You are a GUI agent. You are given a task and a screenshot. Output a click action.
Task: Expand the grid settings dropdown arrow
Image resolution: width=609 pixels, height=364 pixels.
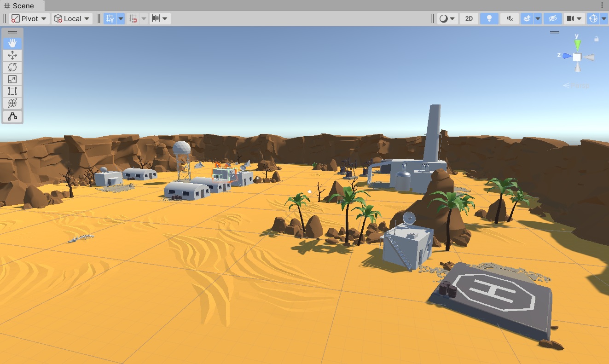pos(121,18)
